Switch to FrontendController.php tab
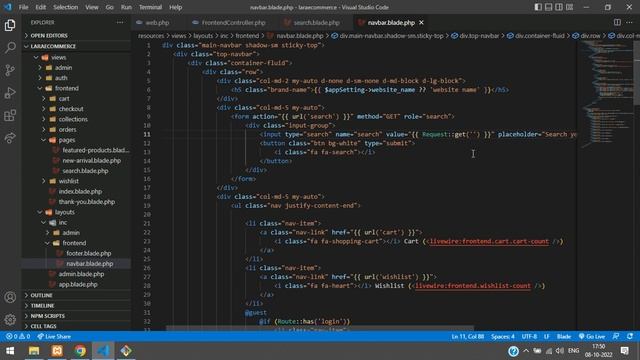 pyautogui.click(x=233, y=22)
